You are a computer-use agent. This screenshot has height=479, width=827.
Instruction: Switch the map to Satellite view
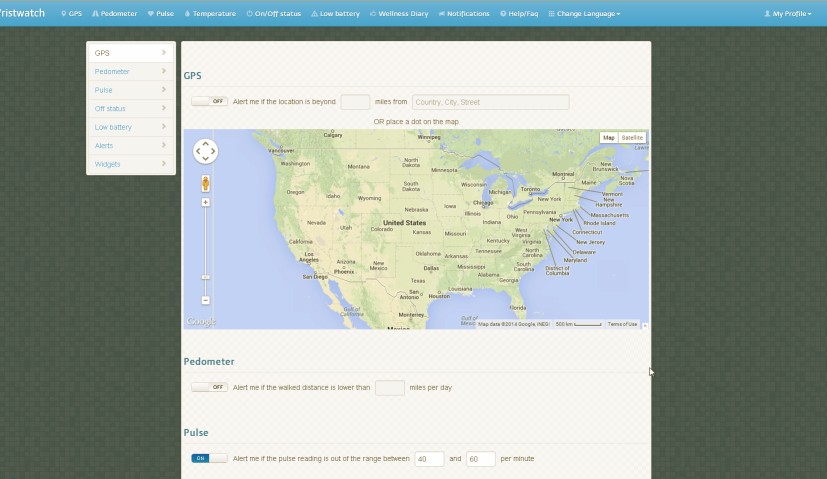pyautogui.click(x=632, y=138)
